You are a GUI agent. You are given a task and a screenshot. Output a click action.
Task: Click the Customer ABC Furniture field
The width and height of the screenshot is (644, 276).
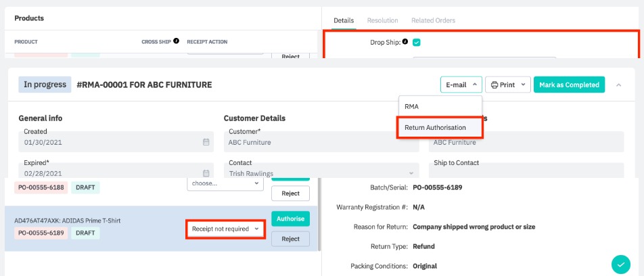click(320, 142)
